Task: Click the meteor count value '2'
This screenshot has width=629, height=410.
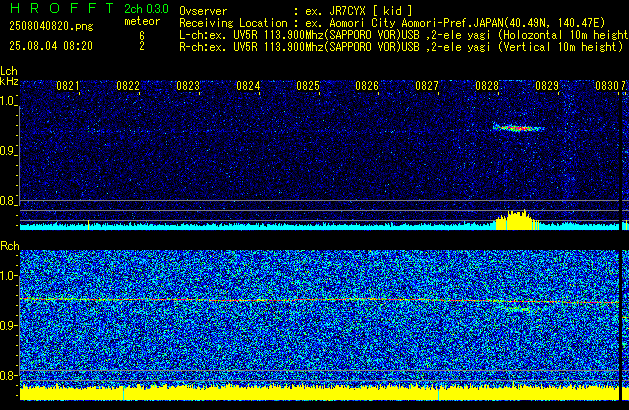Action: click(142, 46)
